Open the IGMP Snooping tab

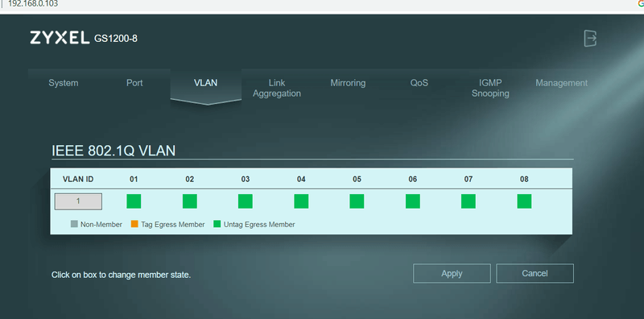click(490, 89)
